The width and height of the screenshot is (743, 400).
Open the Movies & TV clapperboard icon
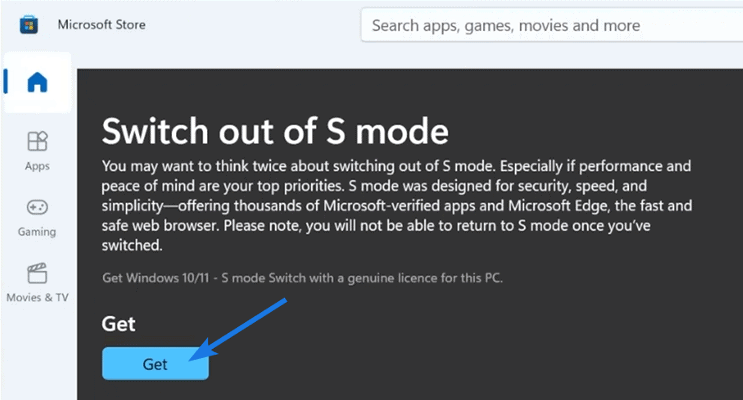click(37, 274)
